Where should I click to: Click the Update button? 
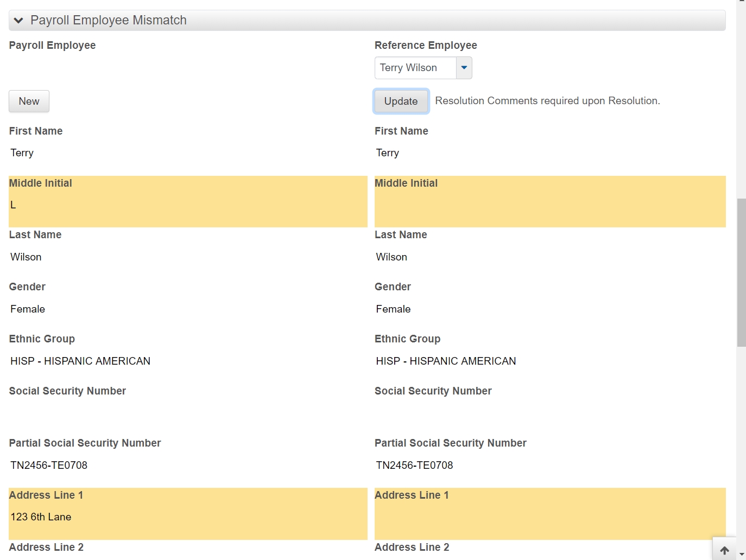(x=401, y=101)
